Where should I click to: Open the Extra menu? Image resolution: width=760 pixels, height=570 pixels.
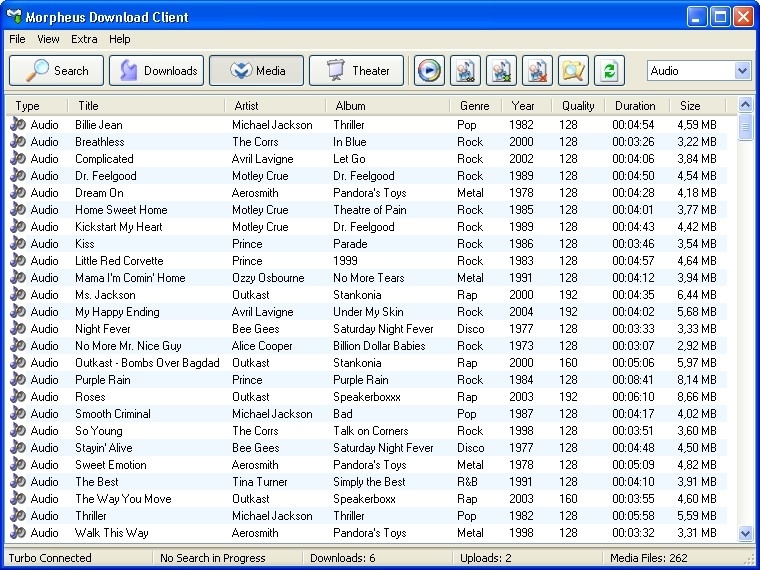click(84, 39)
